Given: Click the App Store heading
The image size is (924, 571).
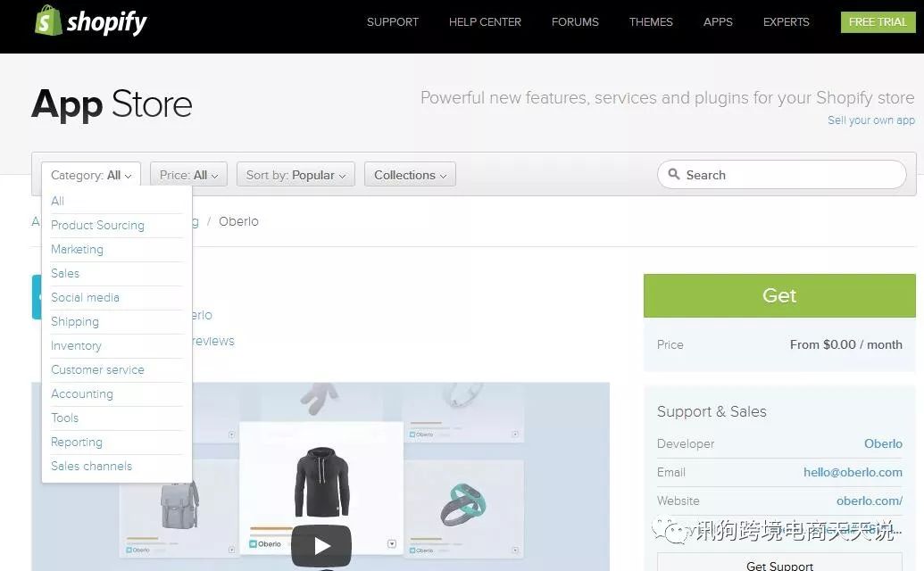Looking at the screenshot, I should pyautogui.click(x=112, y=104).
